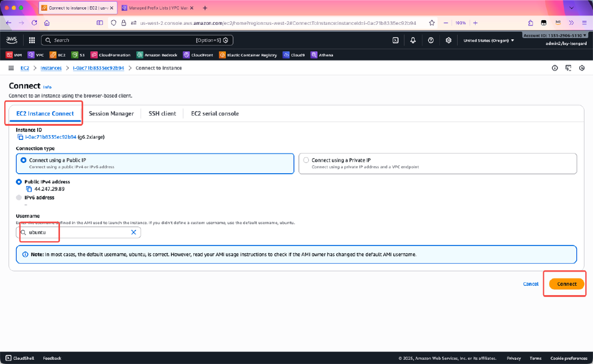Clear the ubuntu username with the X
The image size is (593, 364).
pos(133,232)
